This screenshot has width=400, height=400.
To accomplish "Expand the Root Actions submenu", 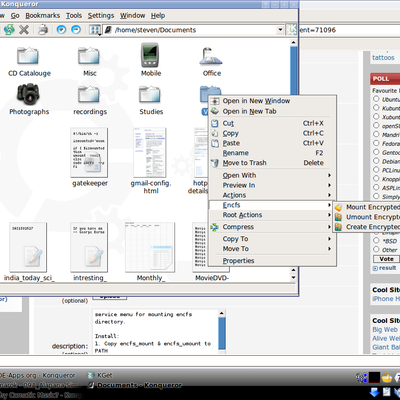I will [272, 215].
